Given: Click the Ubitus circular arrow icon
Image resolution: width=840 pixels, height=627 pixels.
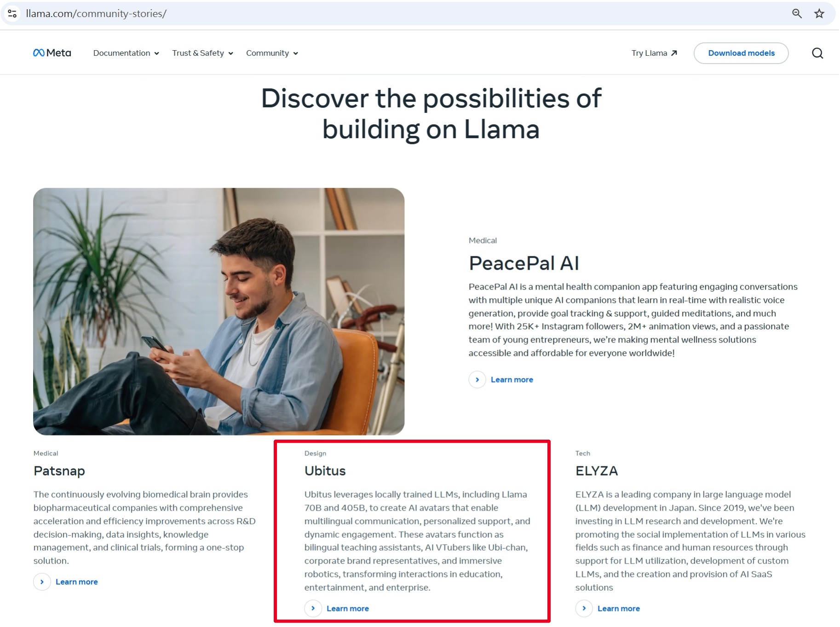Looking at the screenshot, I should click(x=313, y=609).
